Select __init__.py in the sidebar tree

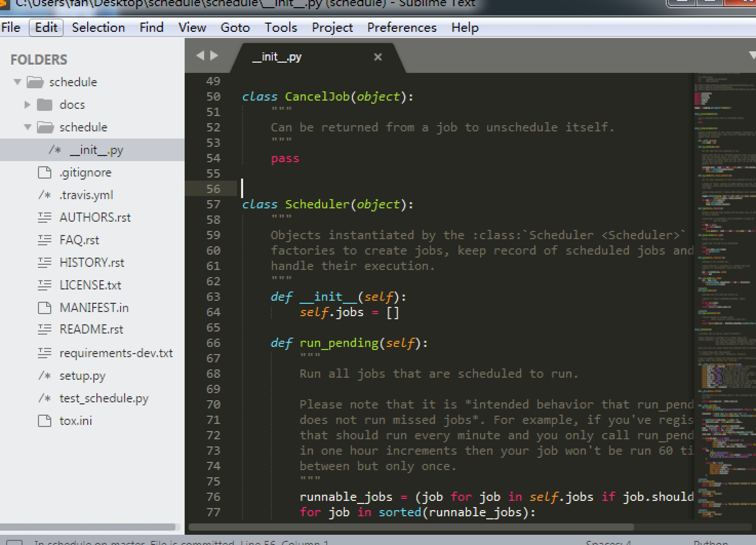click(x=92, y=150)
